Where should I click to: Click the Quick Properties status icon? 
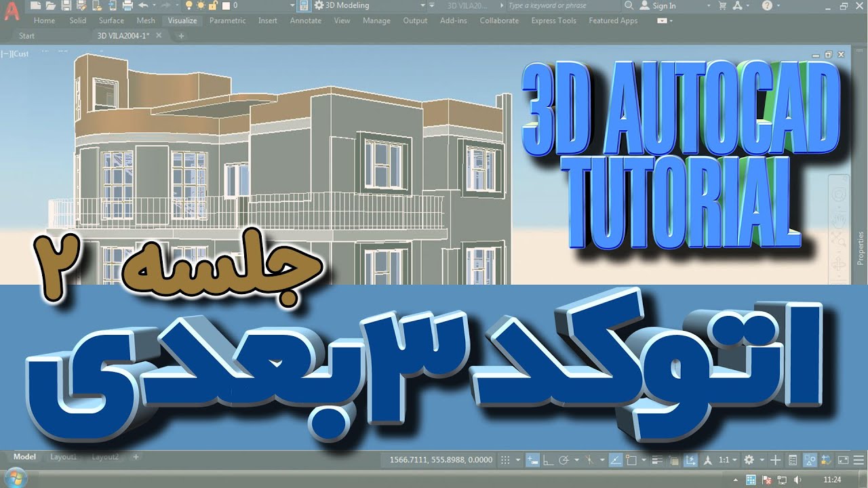pos(792,460)
